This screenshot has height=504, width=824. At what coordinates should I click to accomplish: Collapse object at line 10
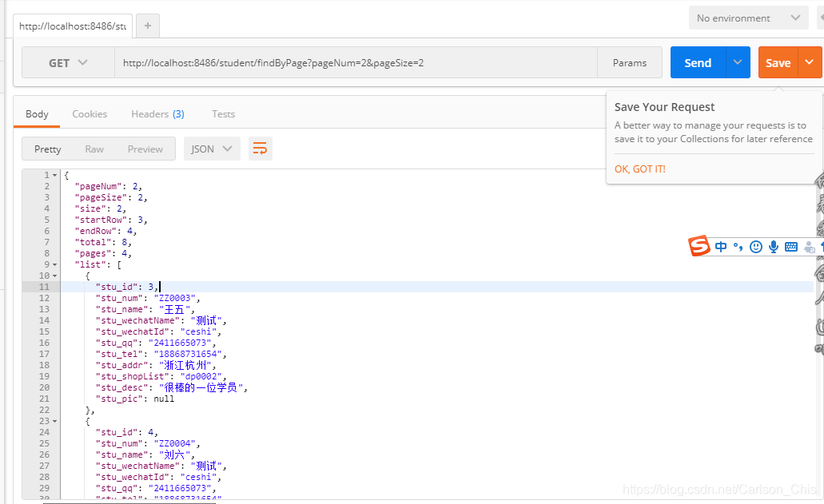tap(54, 276)
